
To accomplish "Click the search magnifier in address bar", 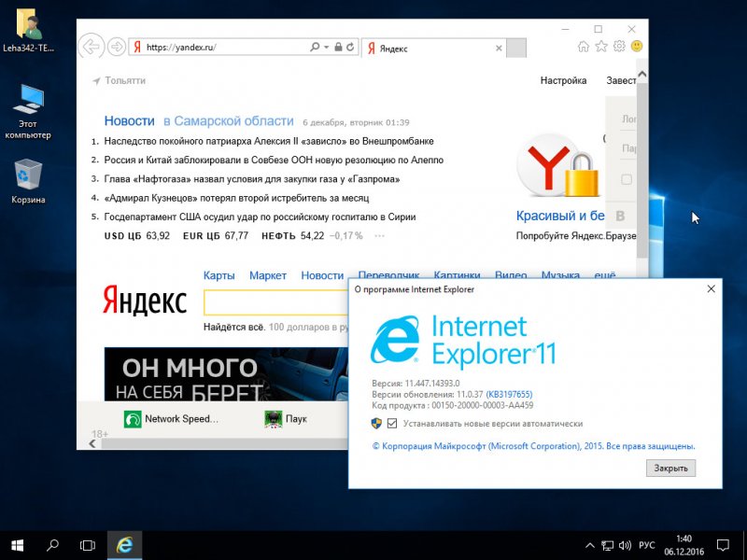I will tap(315, 47).
